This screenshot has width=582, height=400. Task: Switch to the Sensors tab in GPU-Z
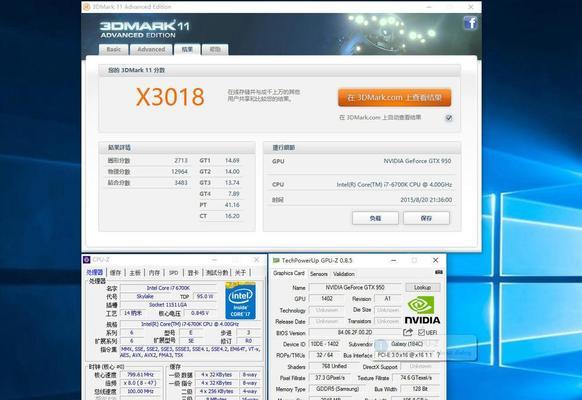318,274
